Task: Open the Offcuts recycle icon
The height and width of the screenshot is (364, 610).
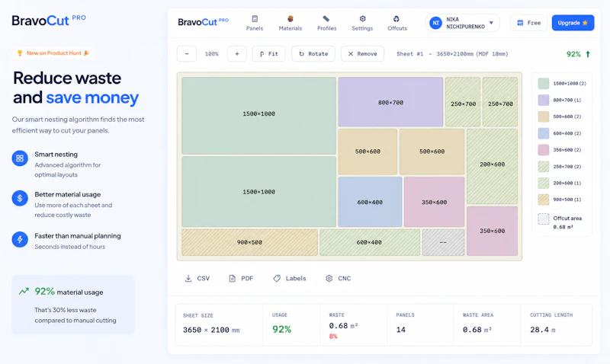Action: pos(396,18)
